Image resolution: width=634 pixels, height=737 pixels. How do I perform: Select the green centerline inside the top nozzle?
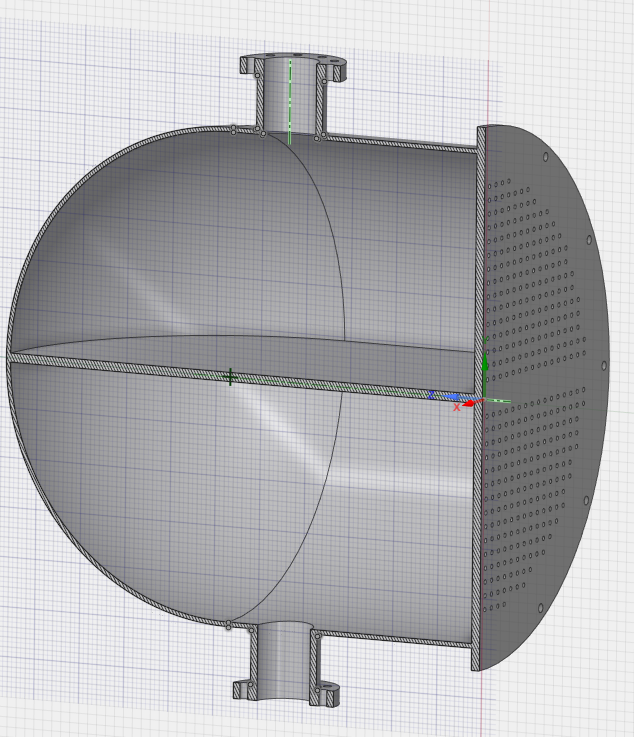(290, 101)
